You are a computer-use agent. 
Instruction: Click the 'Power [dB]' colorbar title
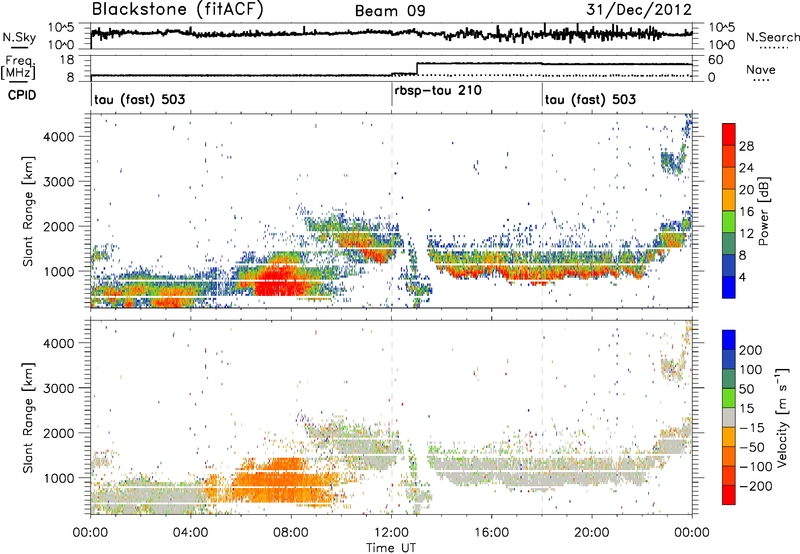pyautogui.click(x=764, y=211)
